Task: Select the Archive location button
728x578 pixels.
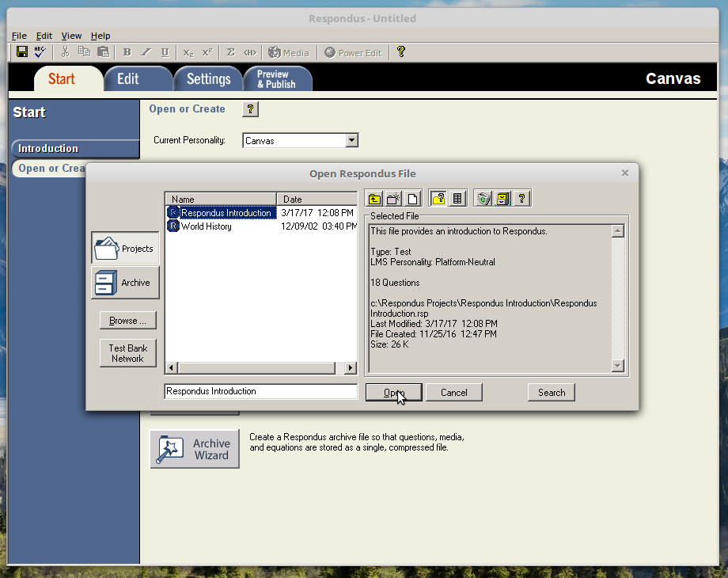Action: click(125, 283)
